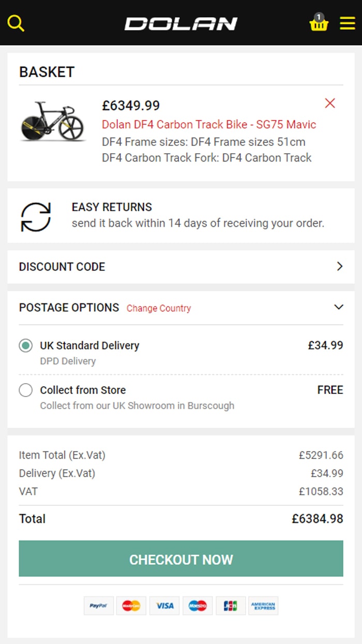Click the Easy Returns arrows icon
362x644 pixels.
[x=36, y=216]
